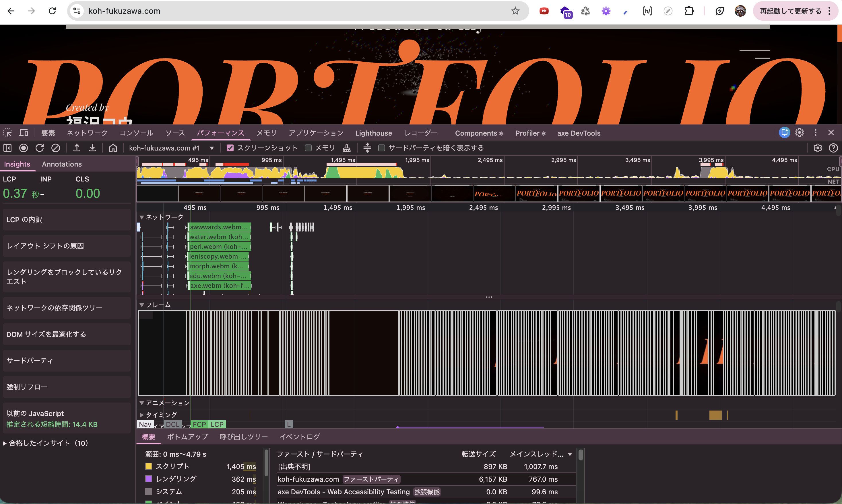
Task: Uncheck the スクリーンショット checkbox
Action: click(x=230, y=148)
